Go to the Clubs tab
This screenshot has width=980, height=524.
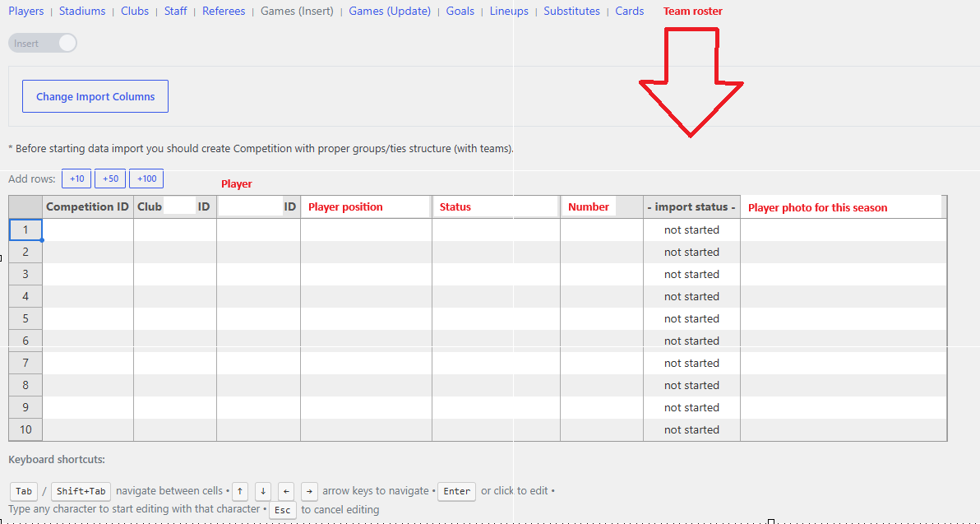[135, 12]
